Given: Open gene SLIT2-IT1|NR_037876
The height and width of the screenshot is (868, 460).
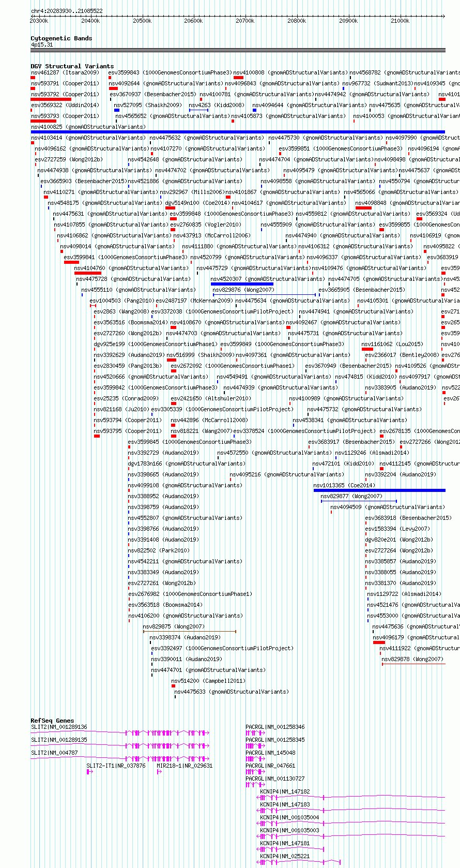Looking at the screenshot, I should [116, 766].
